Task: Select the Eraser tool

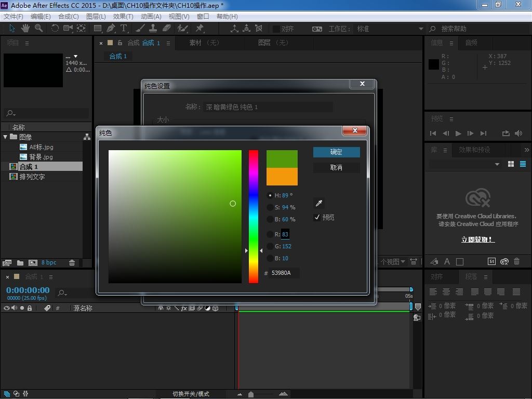Action: pyautogui.click(x=166, y=29)
